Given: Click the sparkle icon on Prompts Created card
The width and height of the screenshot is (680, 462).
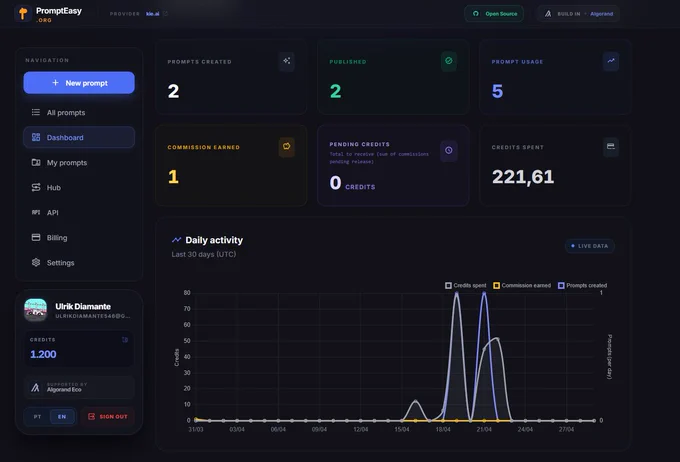Looking at the screenshot, I should [287, 61].
